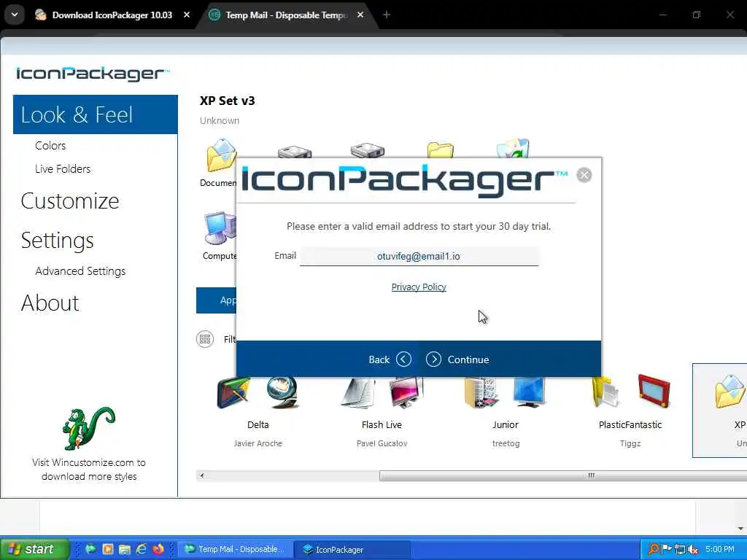Launch media player from quick launch
Screen dimensions: 747x560
108,550
